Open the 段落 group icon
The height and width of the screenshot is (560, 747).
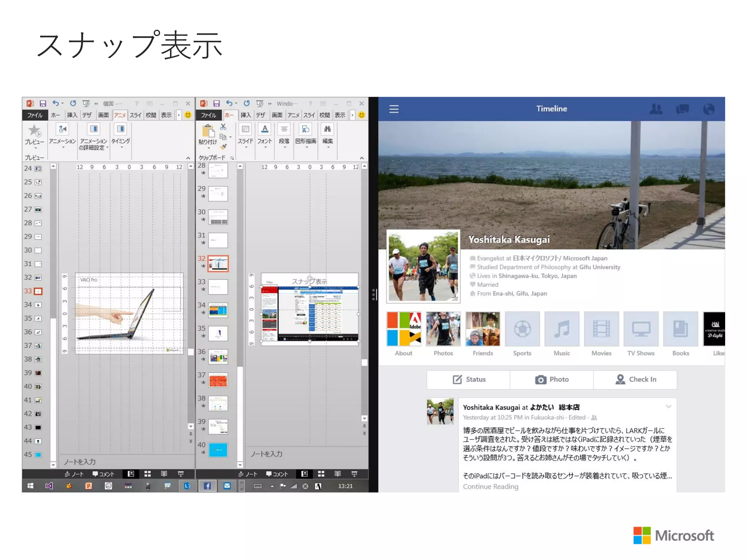(x=284, y=129)
